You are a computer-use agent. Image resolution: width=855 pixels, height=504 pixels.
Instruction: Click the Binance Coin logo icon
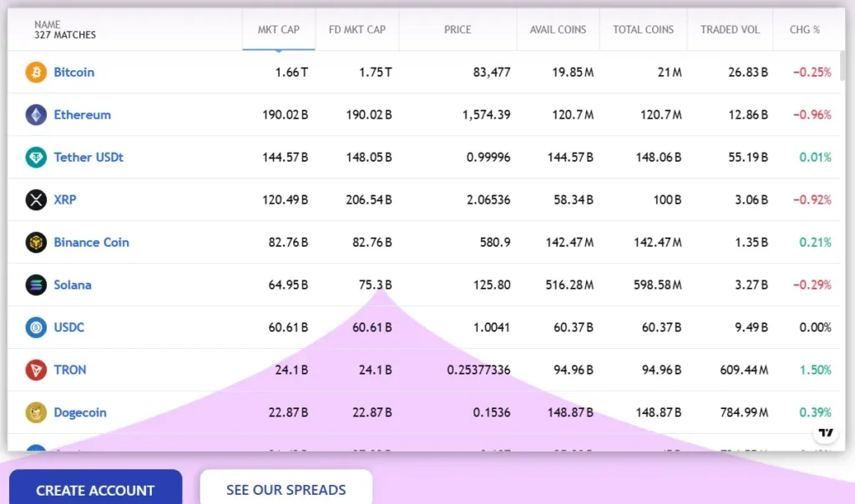(36, 243)
